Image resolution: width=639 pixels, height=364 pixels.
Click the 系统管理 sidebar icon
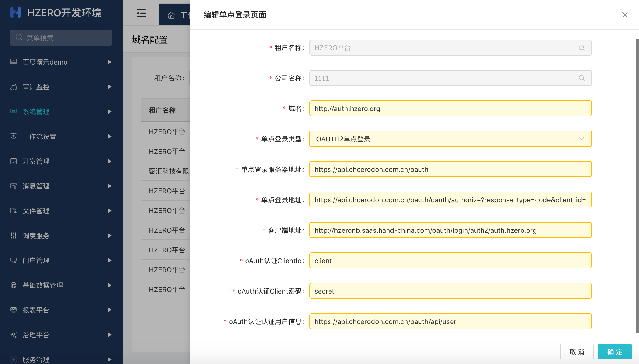pyautogui.click(x=13, y=112)
